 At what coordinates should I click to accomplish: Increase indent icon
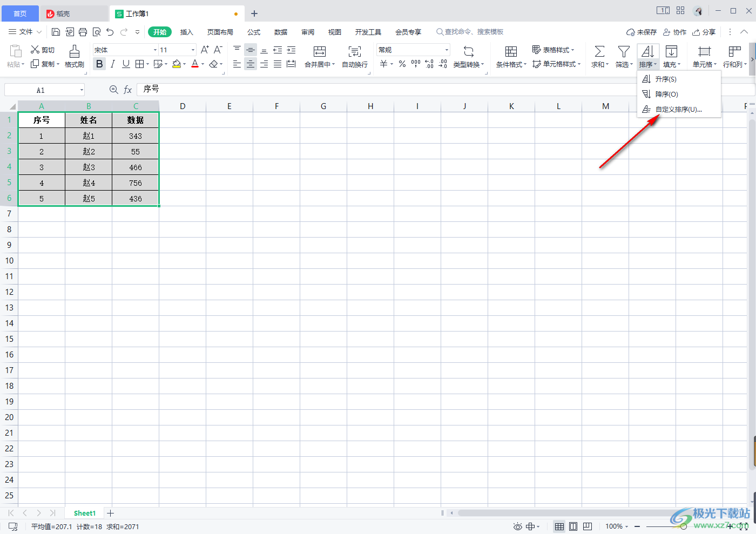point(291,50)
